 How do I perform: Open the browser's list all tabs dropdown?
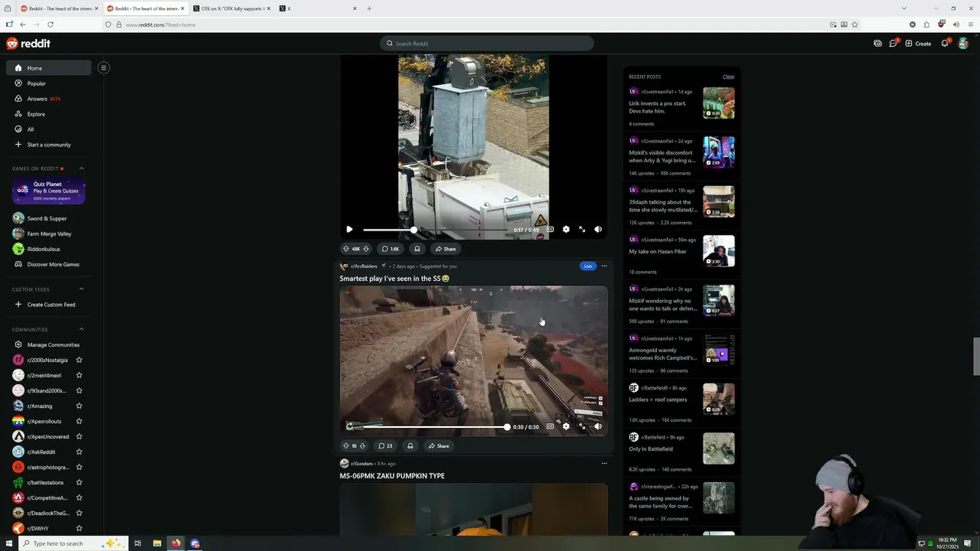[903, 8]
